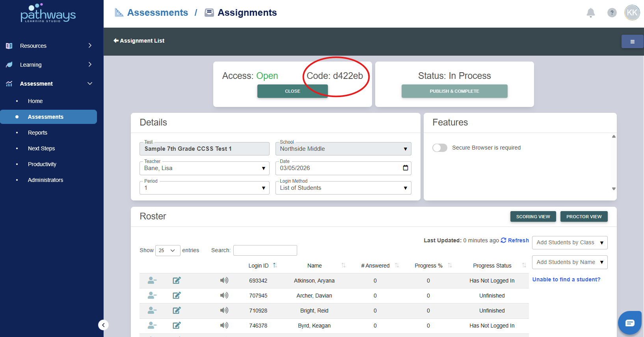Click Assessments breadcrumb link
Image resolution: width=644 pixels, height=337 pixels.
tap(158, 13)
